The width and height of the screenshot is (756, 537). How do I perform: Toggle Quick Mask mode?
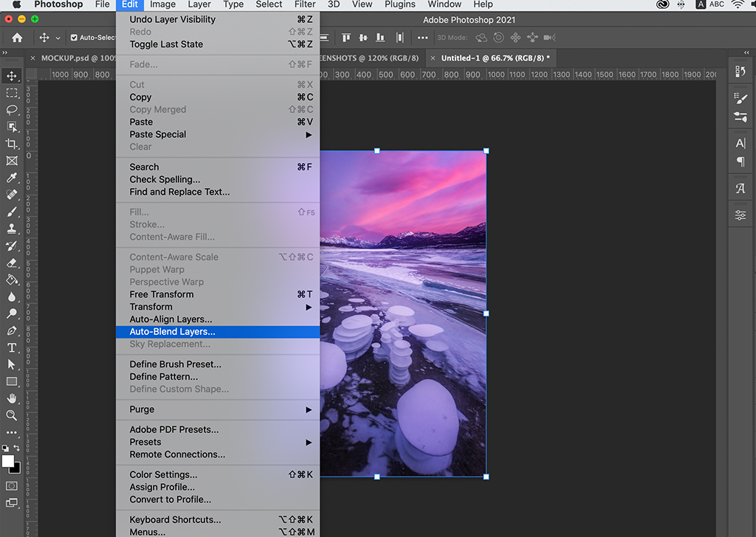click(12, 486)
